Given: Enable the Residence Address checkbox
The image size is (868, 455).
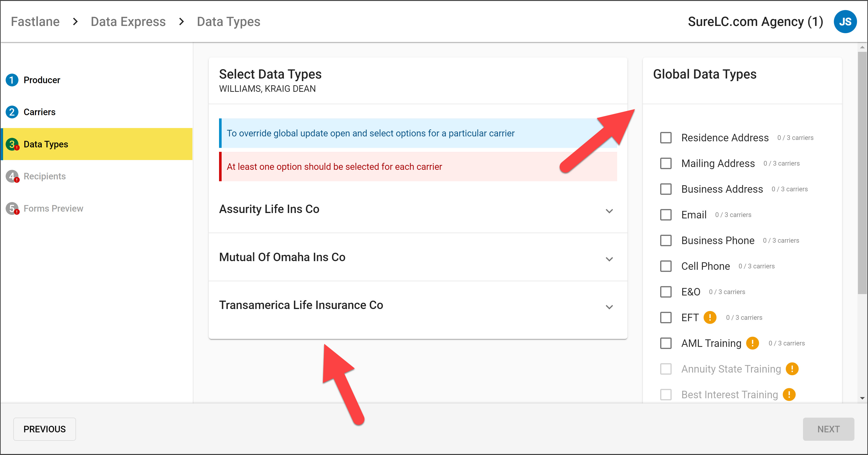Looking at the screenshot, I should coord(666,138).
